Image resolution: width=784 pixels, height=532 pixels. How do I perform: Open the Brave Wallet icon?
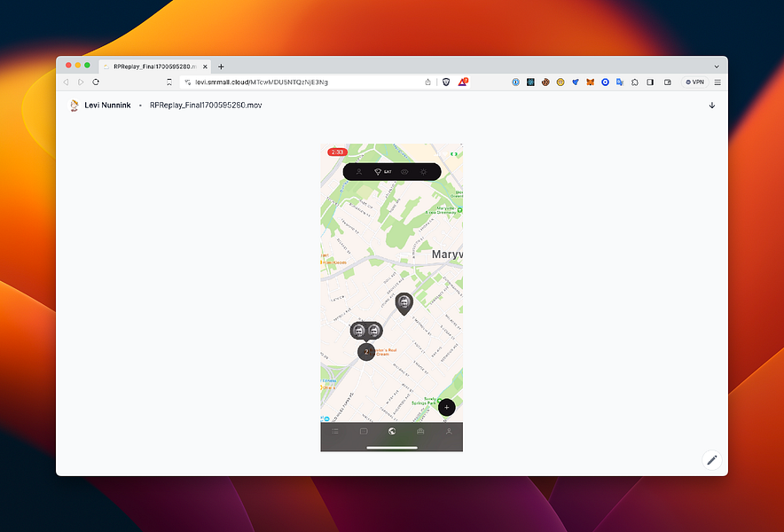tap(668, 82)
